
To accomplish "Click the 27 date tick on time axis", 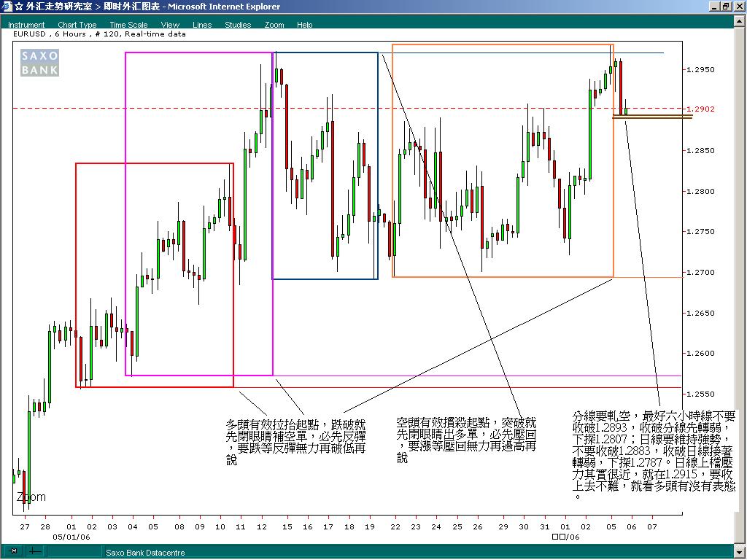I will [x=25, y=526].
